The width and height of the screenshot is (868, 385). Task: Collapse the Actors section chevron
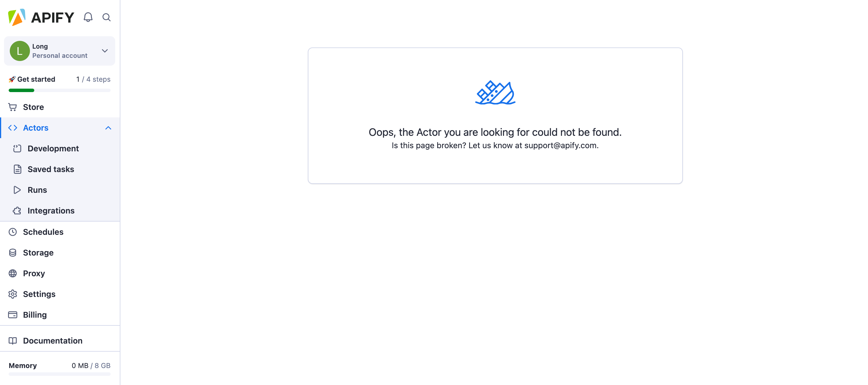108,128
